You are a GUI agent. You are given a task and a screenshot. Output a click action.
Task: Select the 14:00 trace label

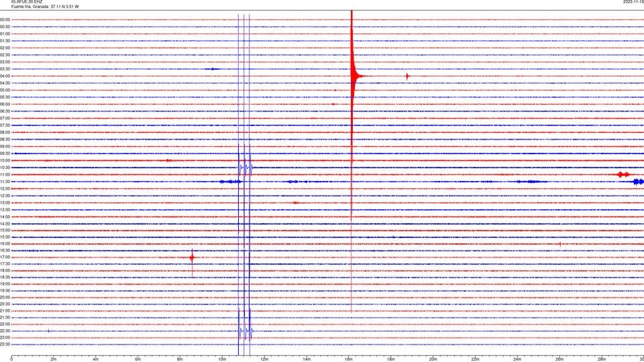click(5, 217)
